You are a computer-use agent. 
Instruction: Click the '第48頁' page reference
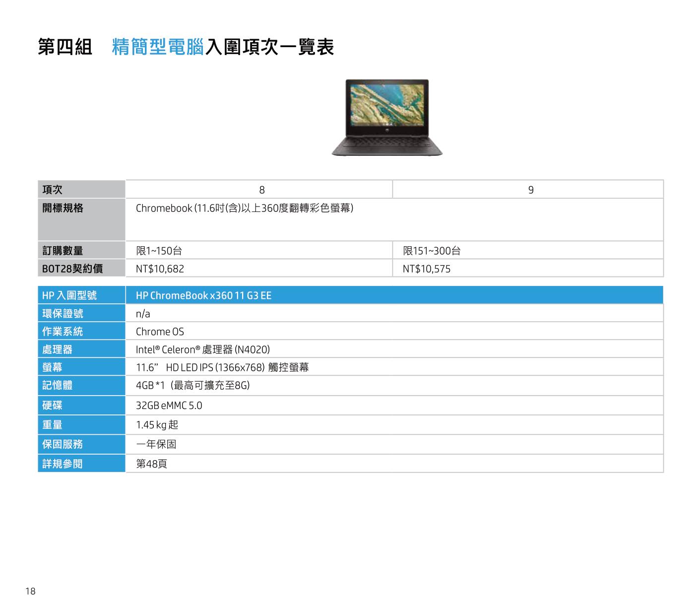tap(152, 464)
